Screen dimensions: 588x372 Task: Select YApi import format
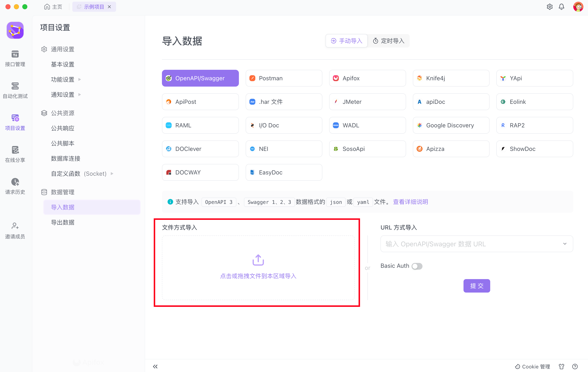tap(535, 78)
